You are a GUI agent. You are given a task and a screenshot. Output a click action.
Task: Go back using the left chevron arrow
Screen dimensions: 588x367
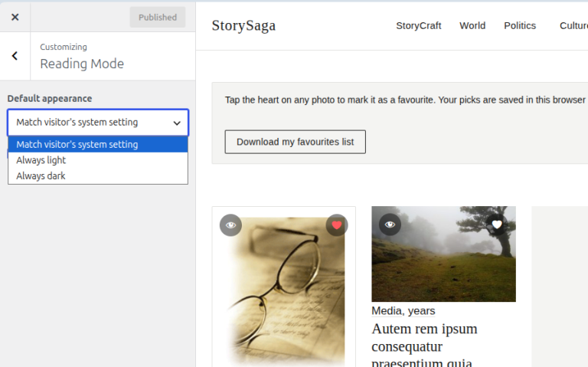(x=15, y=56)
